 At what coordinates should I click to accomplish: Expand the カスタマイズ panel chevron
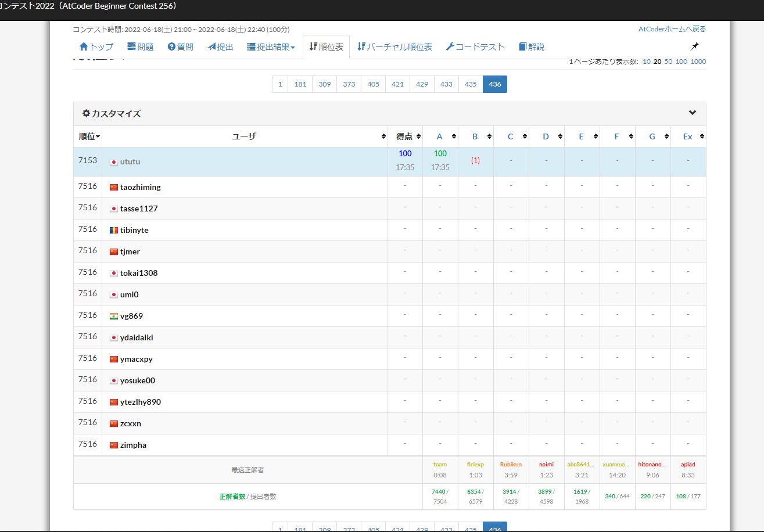pyautogui.click(x=692, y=113)
